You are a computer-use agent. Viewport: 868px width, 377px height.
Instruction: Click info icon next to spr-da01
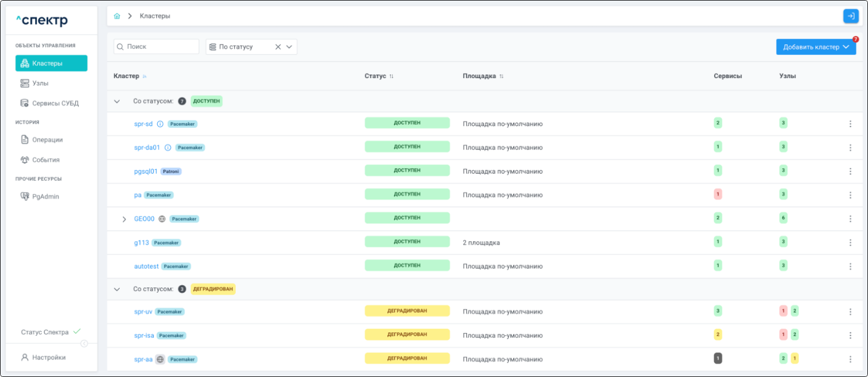(168, 148)
